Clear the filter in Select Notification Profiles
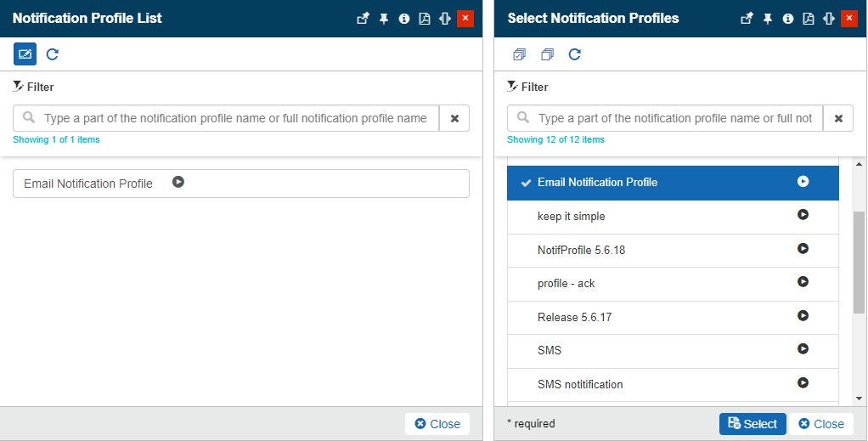 click(x=838, y=118)
